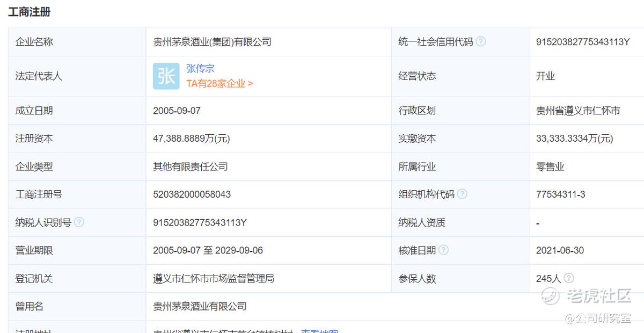644x333 pixels.
Task: Click the 其他有限责任公司 company type value
Action: 191,166
